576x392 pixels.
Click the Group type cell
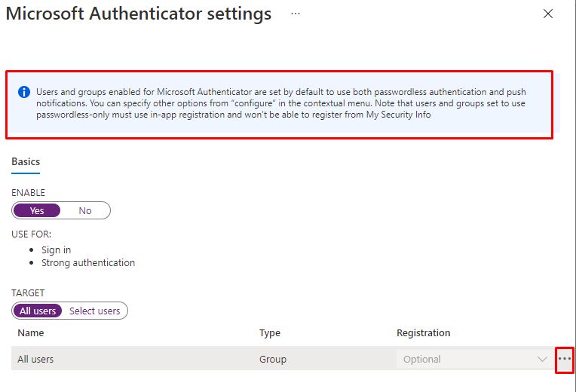pos(272,360)
